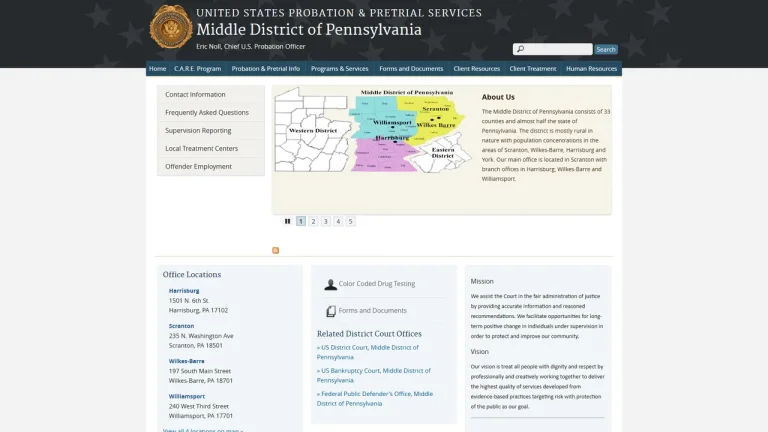Pause the slideshow with the pause button
Viewport: 768px width, 432px height.
288,221
